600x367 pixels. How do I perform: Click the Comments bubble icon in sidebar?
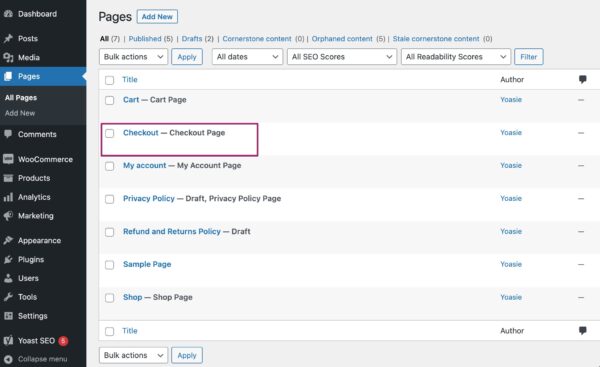[8, 134]
